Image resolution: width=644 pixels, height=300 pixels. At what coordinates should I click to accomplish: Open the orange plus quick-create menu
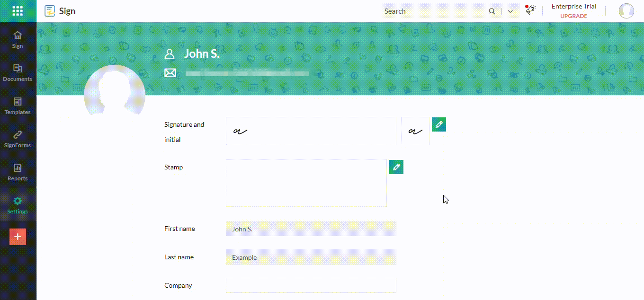(18, 237)
